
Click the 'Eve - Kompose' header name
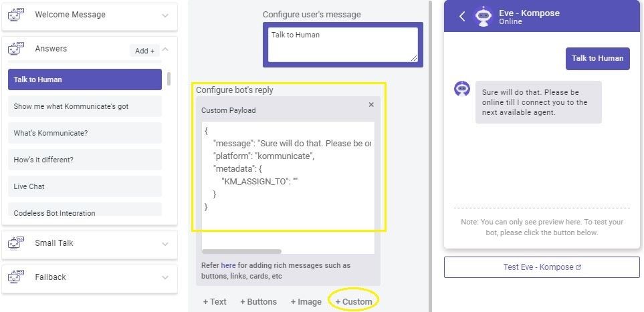click(x=529, y=13)
